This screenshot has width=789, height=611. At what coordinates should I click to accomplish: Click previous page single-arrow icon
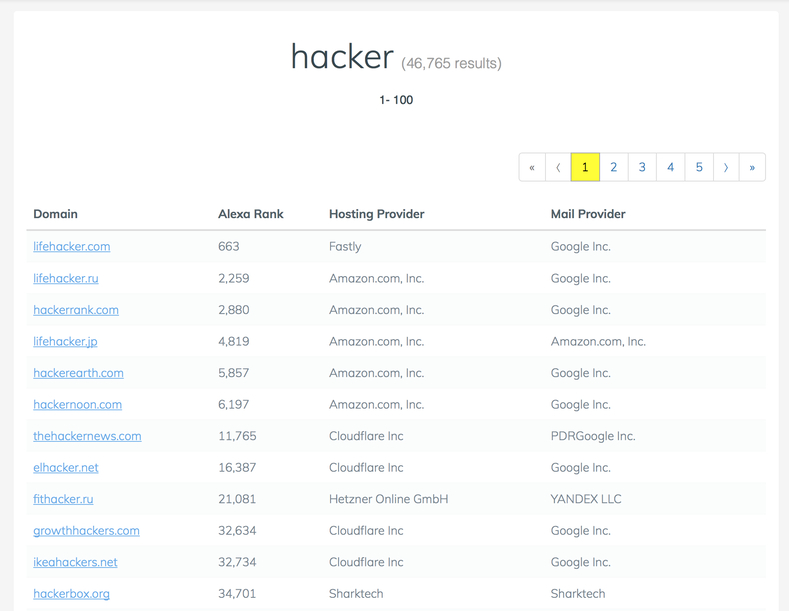point(558,167)
